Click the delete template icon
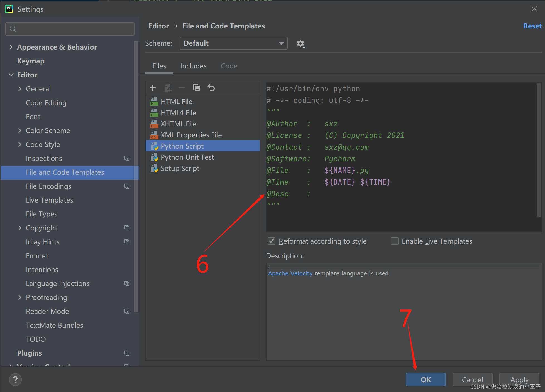 click(182, 88)
